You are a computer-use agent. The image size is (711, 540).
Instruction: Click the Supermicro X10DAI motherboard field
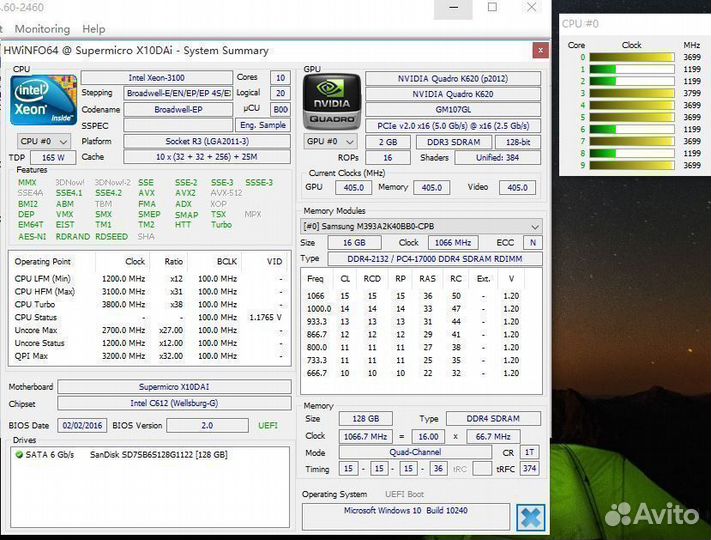(x=174, y=387)
